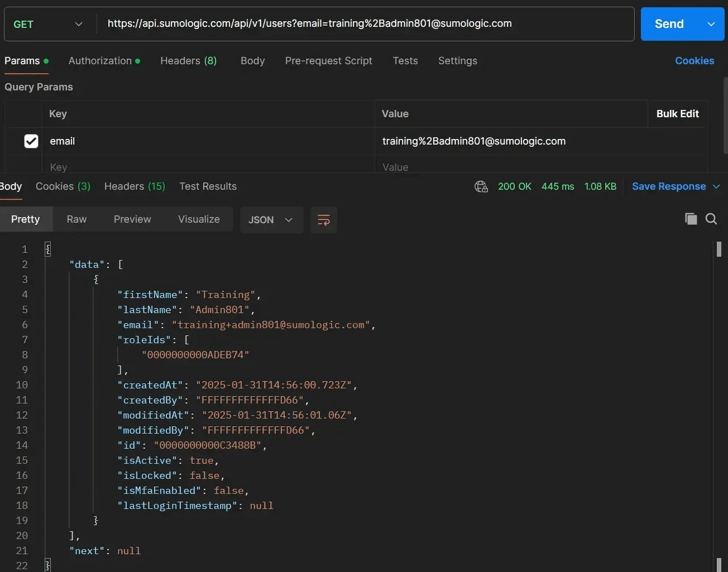Open the Cookies manager
This screenshot has height=572, width=728.
click(x=694, y=61)
